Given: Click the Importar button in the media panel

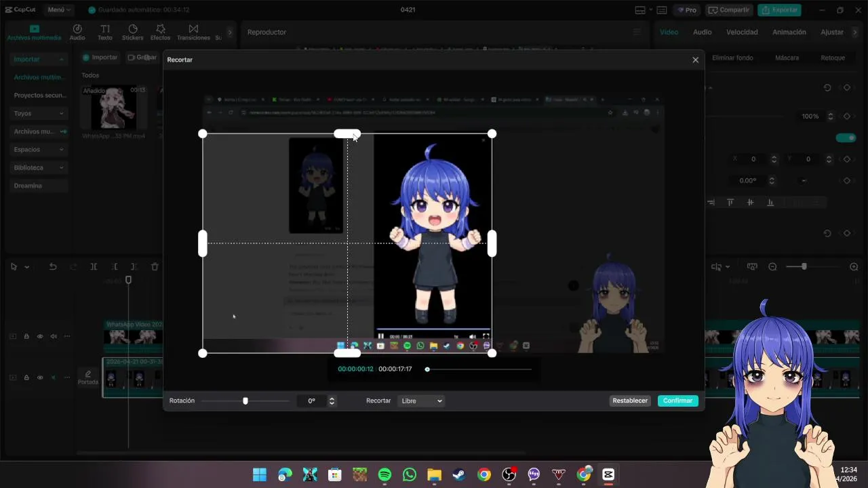Looking at the screenshot, I should tap(100, 58).
